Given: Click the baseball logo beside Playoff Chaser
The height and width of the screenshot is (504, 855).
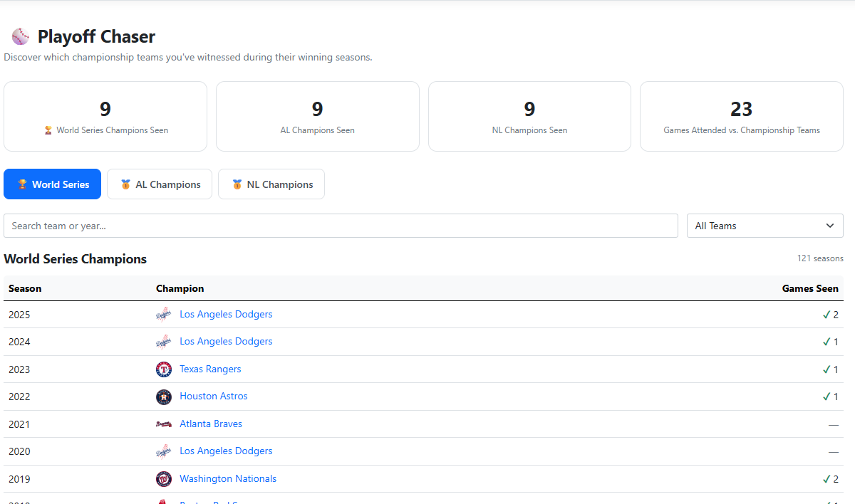Looking at the screenshot, I should (21, 36).
